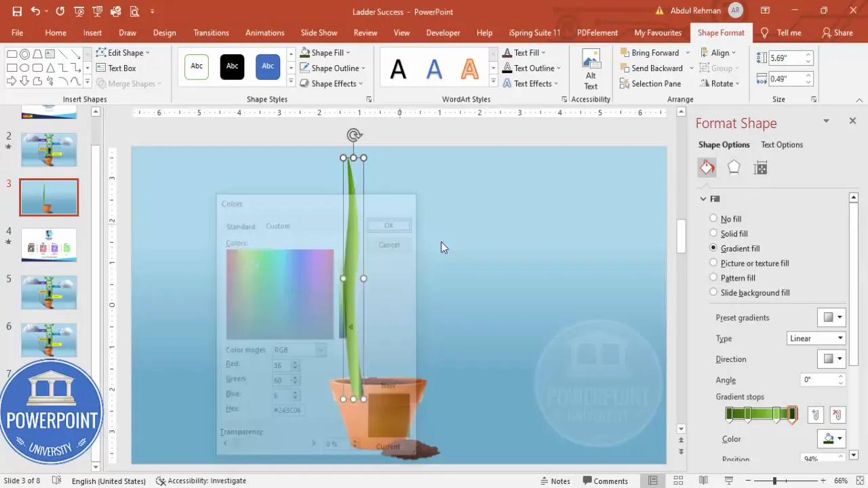Switch to the Slide Show tab
This screenshot has height=488, width=868.
(x=319, y=33)
